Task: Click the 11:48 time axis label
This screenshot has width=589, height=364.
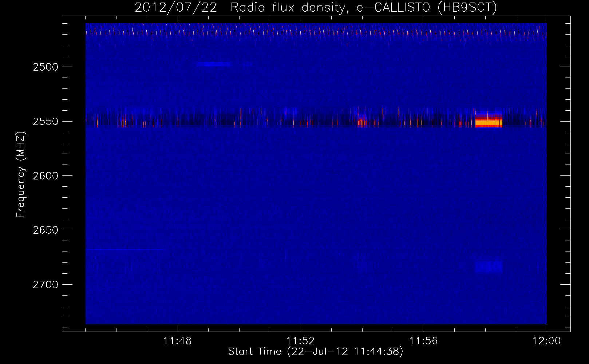Action: click(x=178, y=341)
